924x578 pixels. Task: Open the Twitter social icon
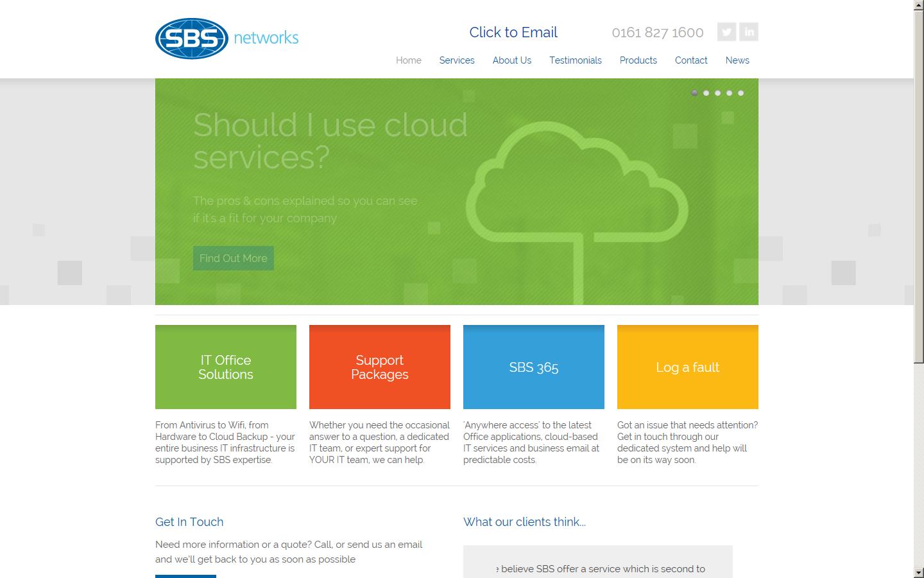726,31
